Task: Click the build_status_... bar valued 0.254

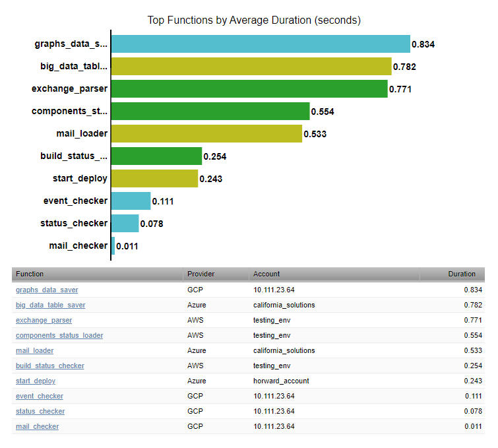Action: 156,156
